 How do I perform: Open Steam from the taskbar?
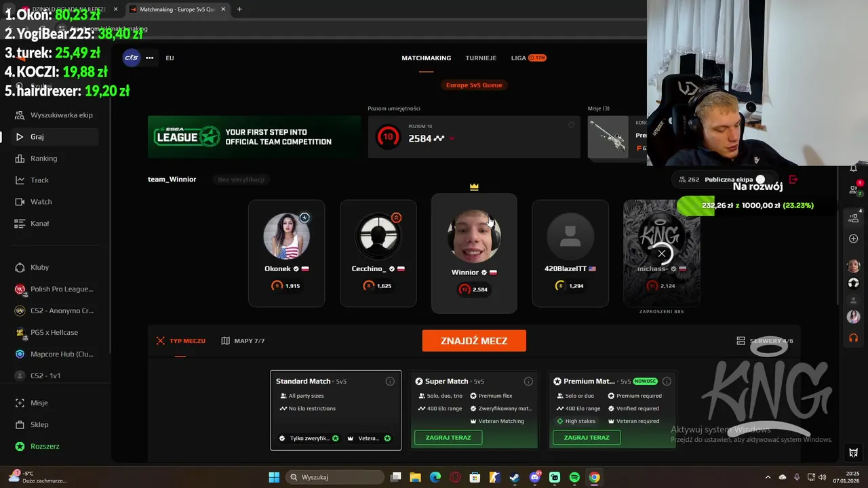515,477
